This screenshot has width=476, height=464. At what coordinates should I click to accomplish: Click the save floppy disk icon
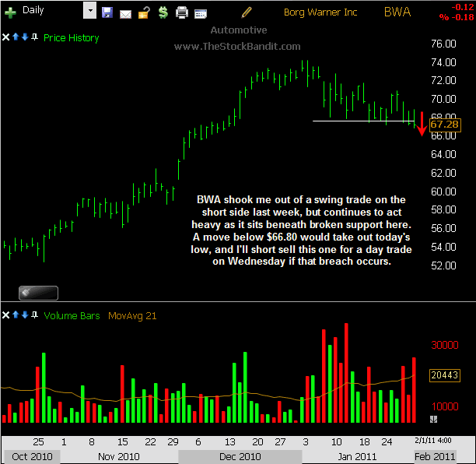(x=107, y=12)
